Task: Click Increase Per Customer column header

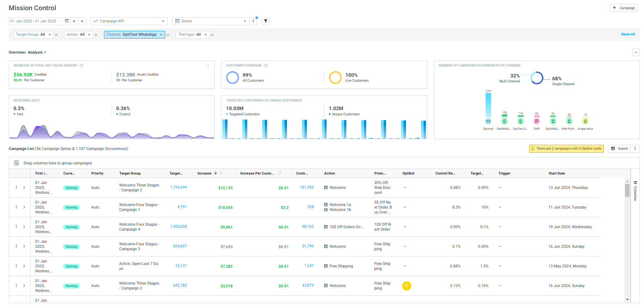Action: tap(257, 173)
